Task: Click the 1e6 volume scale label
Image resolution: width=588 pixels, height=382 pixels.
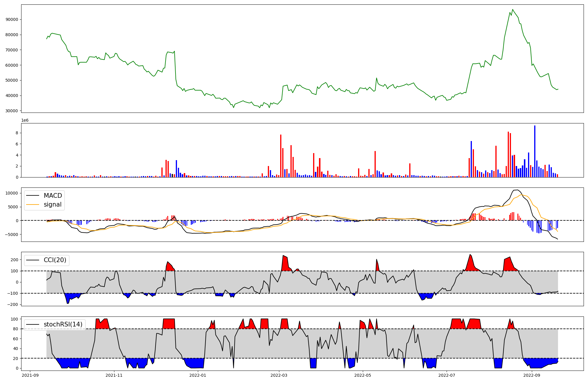Action: 25,120
